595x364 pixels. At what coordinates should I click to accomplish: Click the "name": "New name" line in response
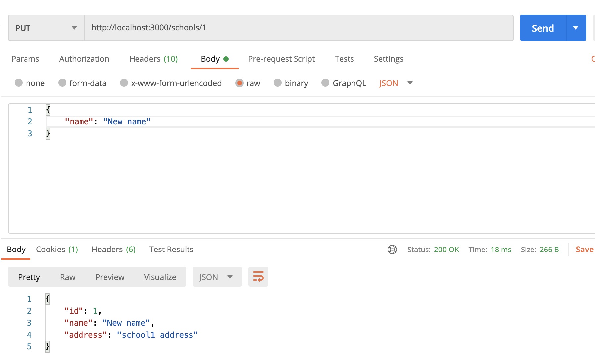[109, 323]
